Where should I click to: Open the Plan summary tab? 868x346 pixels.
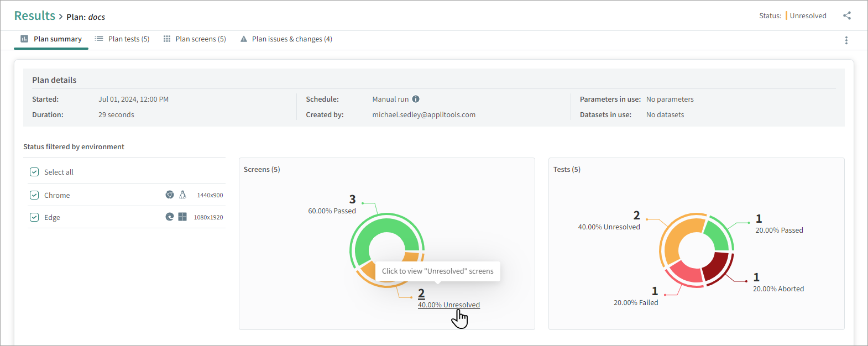point(51,39)
